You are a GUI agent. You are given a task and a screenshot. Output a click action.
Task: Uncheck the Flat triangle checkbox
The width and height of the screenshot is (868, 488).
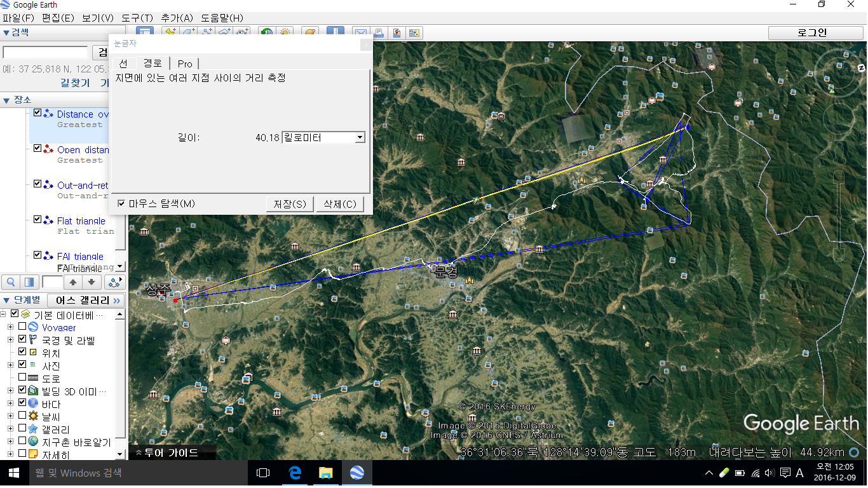(37, 220)
